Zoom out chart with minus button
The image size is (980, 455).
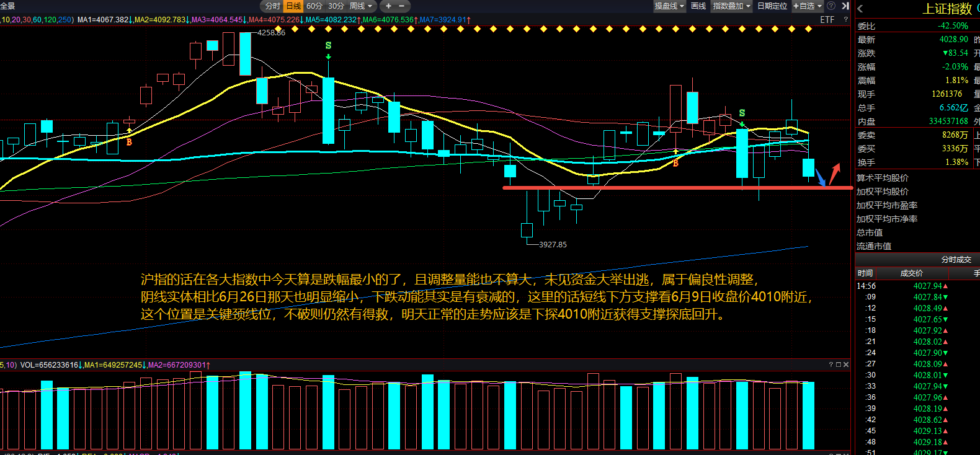click(x=401, y=6)
